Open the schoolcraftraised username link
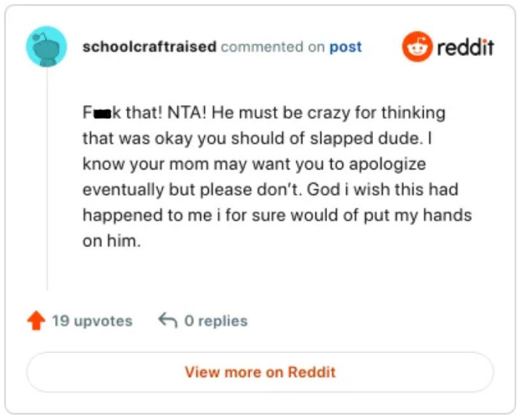 tap(149, 47)
